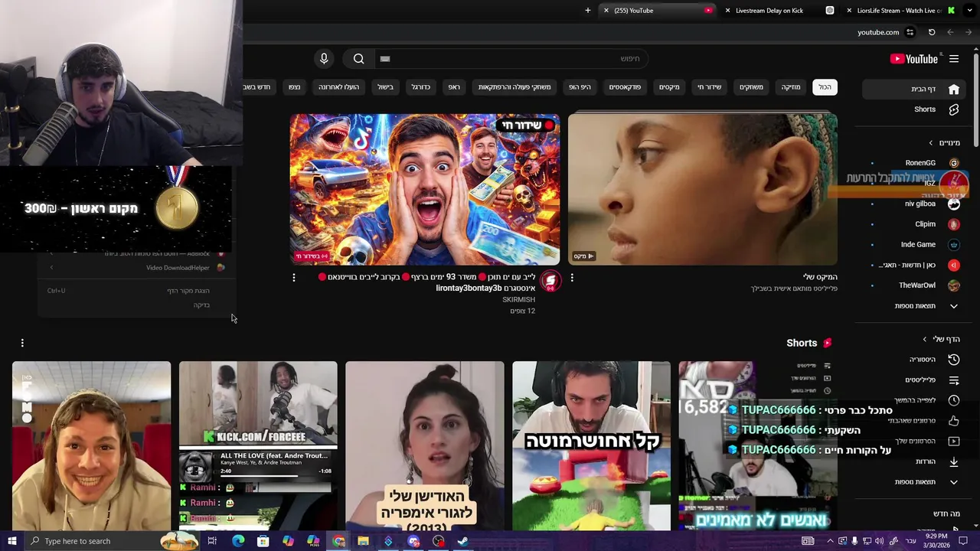
Task: Open the YouTube hamburger guide menu
Action: [954, 59]
